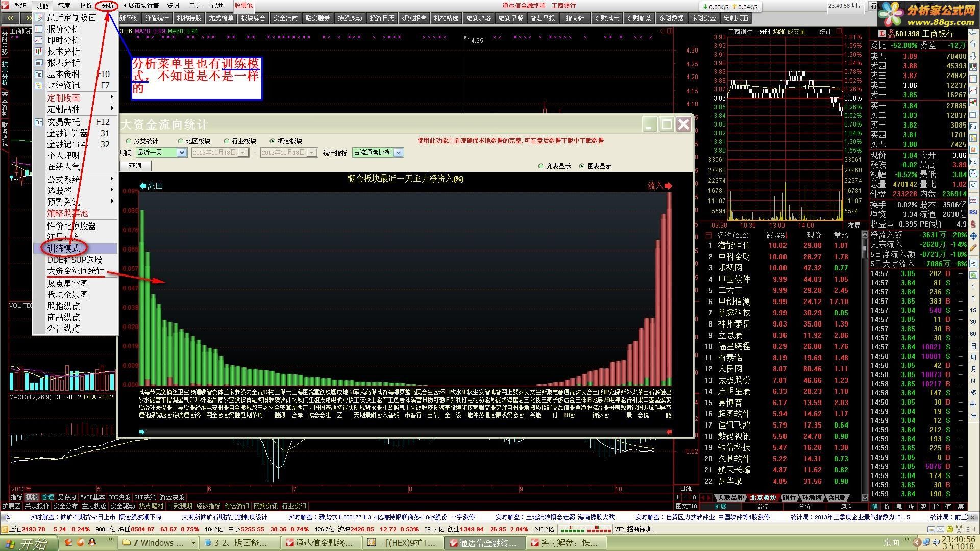980x551 pixels.
Task: Open 主力轨迹 tab at bottom
Action: coord(94,506)
